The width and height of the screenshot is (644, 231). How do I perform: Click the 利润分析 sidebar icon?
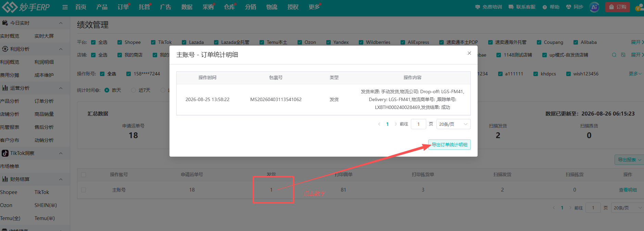5,49
